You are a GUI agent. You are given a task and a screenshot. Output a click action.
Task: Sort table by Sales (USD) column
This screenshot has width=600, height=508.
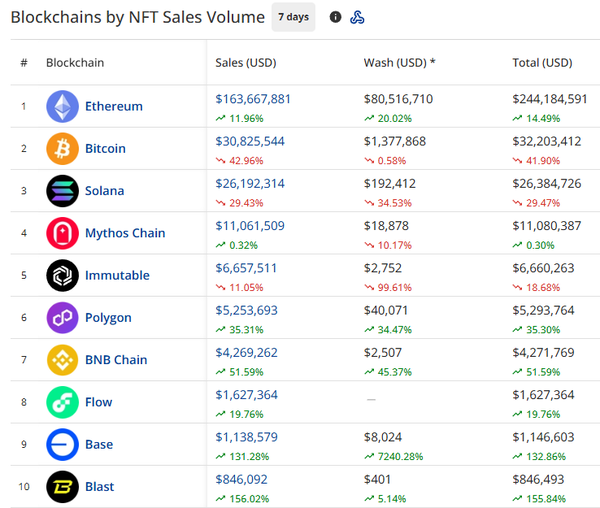(245, 63)
